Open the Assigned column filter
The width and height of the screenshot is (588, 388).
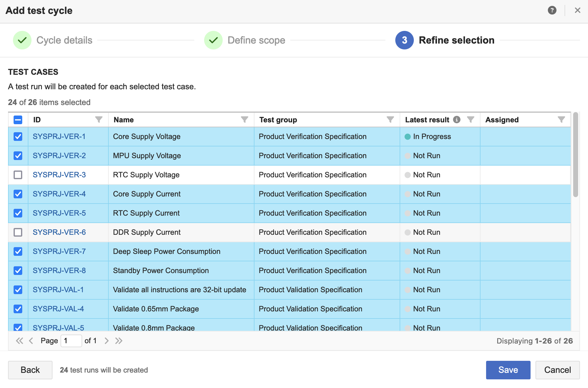(x=561, y=120)
